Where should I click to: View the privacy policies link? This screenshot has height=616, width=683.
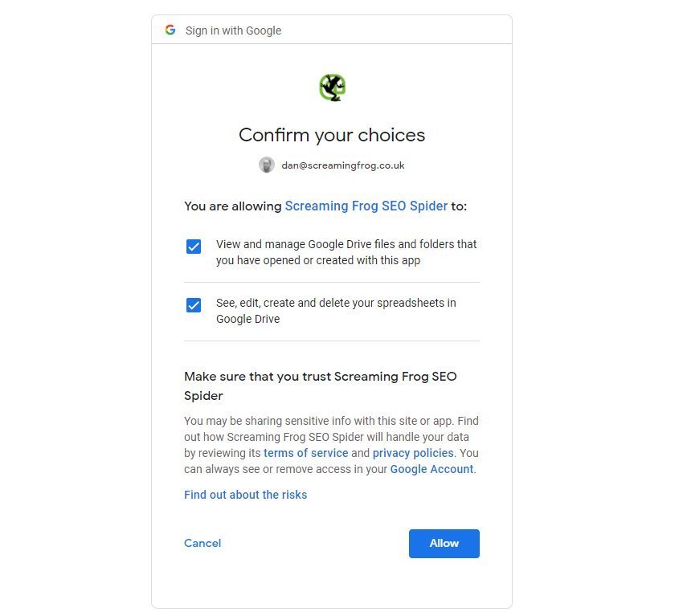click(x=413, y=453)
